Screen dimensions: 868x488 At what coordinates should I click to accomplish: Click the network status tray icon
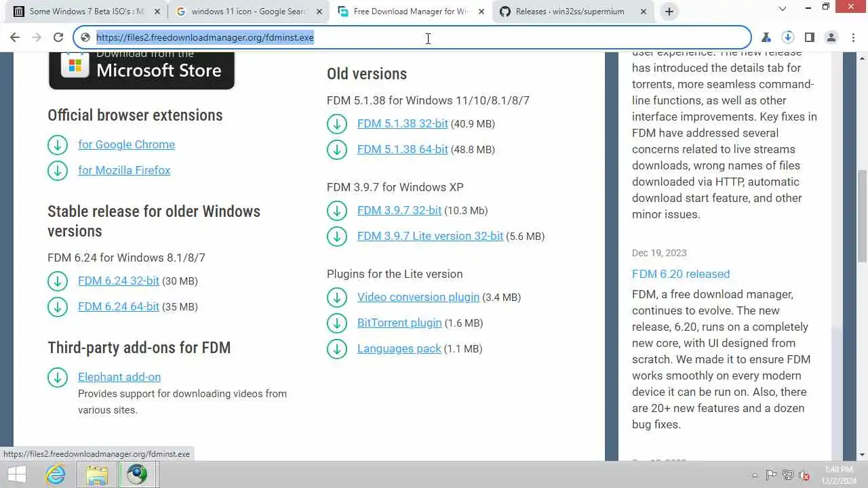click(787, 475)
